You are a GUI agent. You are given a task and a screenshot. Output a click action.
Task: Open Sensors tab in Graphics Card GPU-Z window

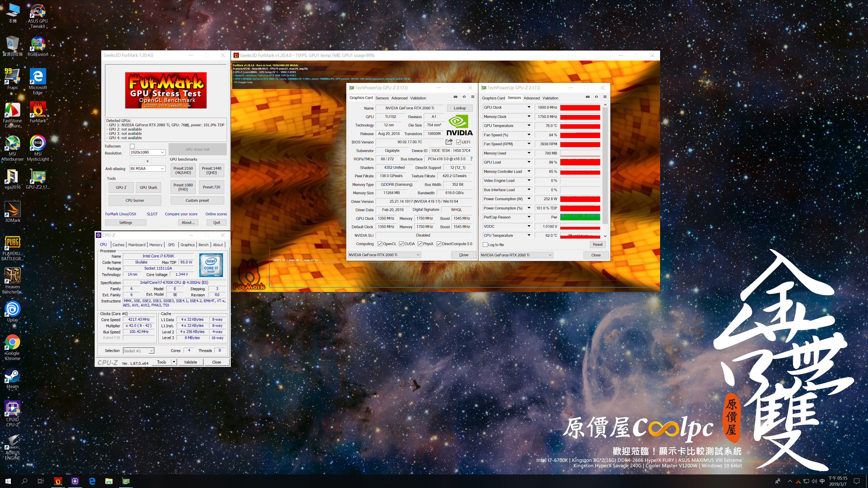(382, 98)
